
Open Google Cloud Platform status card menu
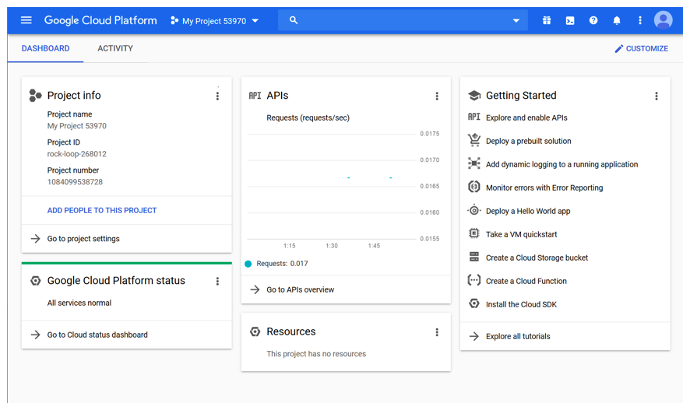(x=218, y=281)
